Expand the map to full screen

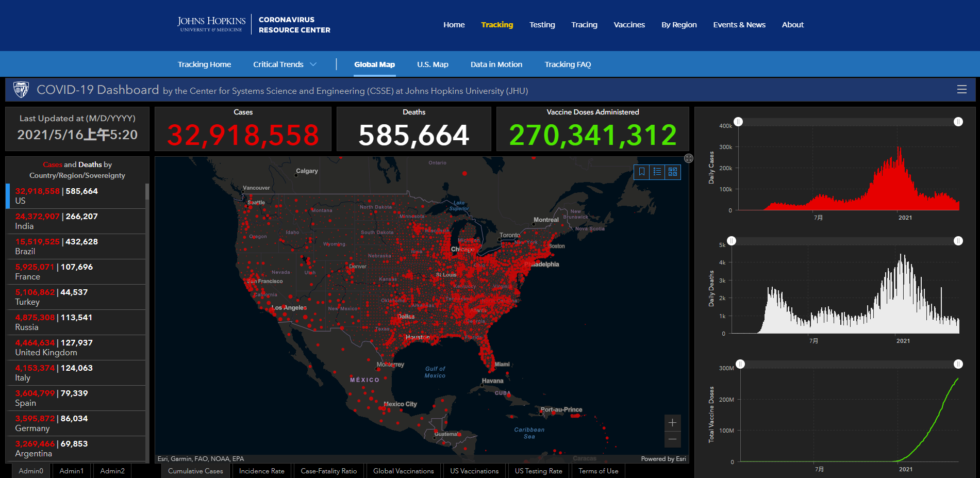point(689,158)
